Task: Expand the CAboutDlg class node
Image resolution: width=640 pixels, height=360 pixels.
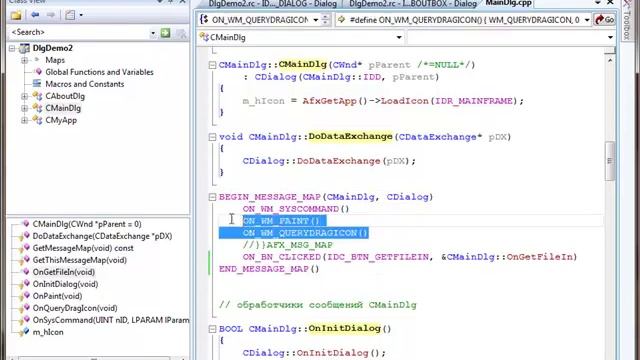Action: 24,96
